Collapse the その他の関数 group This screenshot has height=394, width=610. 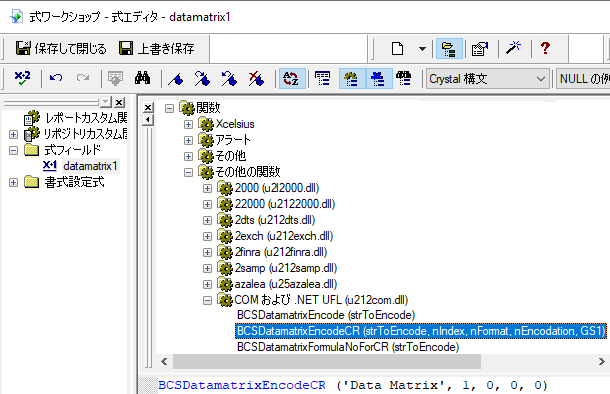(x=188, y=172)
